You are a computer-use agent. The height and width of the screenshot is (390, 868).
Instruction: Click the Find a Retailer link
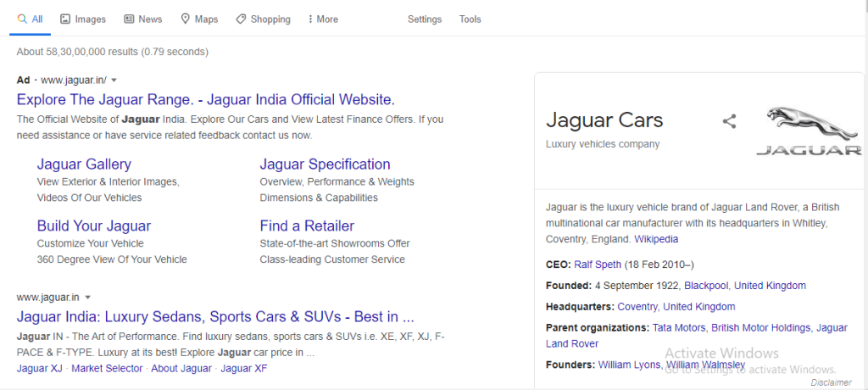[x=307, y=226]
